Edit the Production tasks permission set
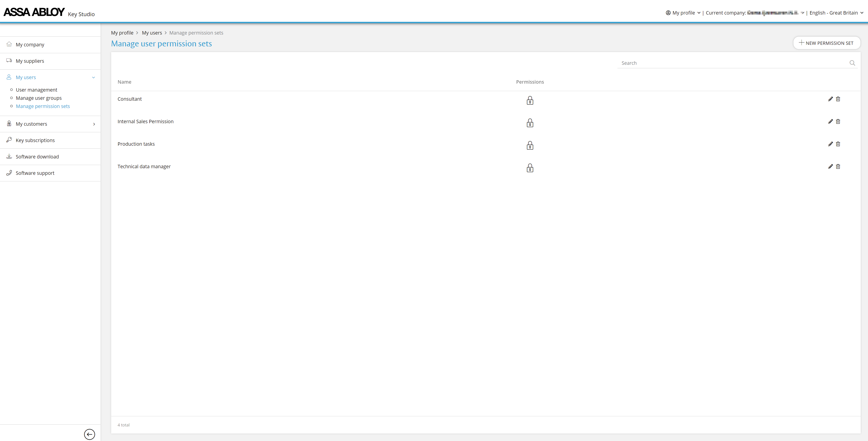The image size is (868, 441). pos(830,144)
